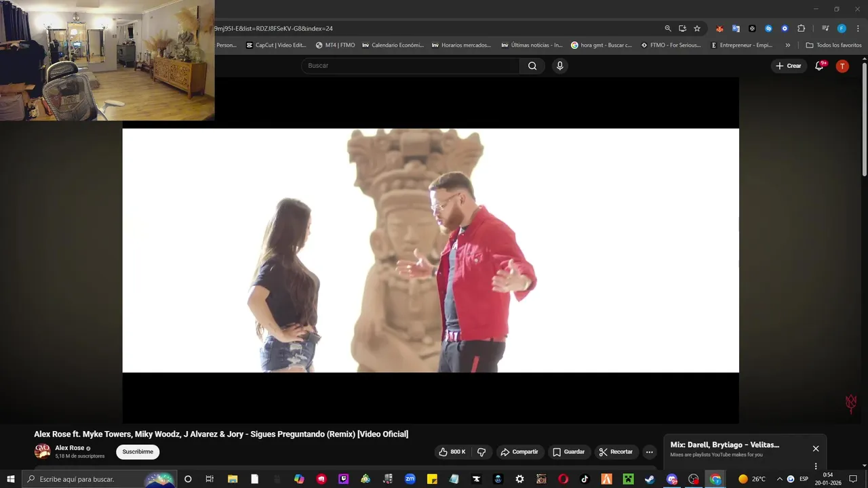Open the FTMO - For Serious bookmark
The image size is (868, 488).
[671, 45]
